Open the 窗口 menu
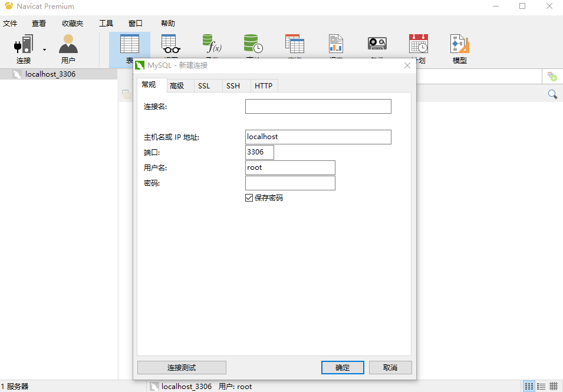The width and height of the screenshot is (563, 392). click(136, 24)
